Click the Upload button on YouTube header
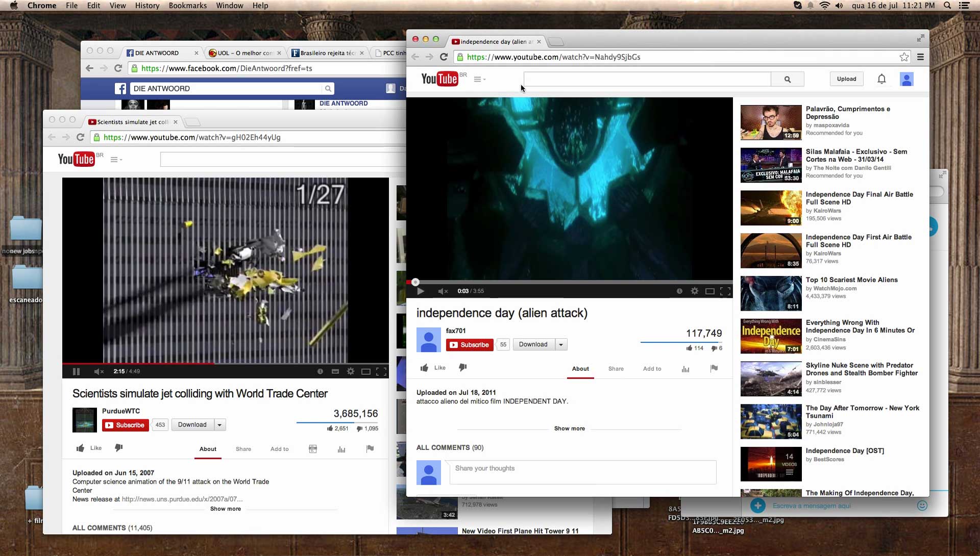The width and height of the screenshot is (980, 556). [846, 79]
